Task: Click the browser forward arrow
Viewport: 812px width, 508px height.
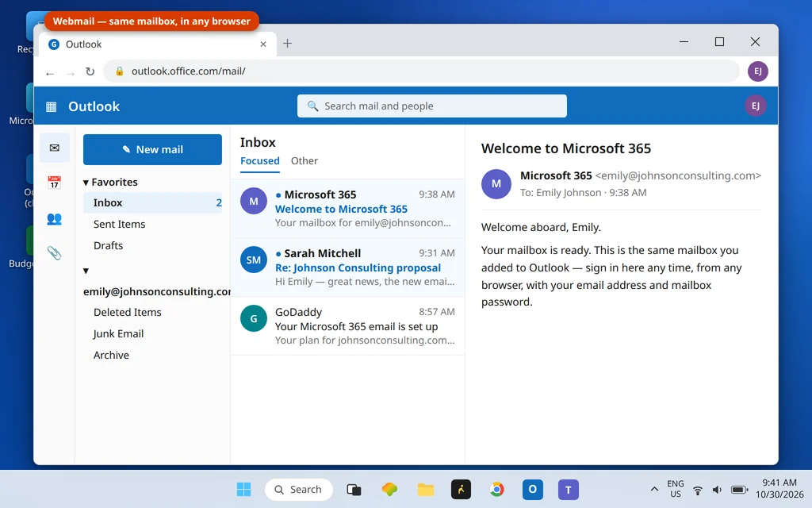Action: pos(71,74)
